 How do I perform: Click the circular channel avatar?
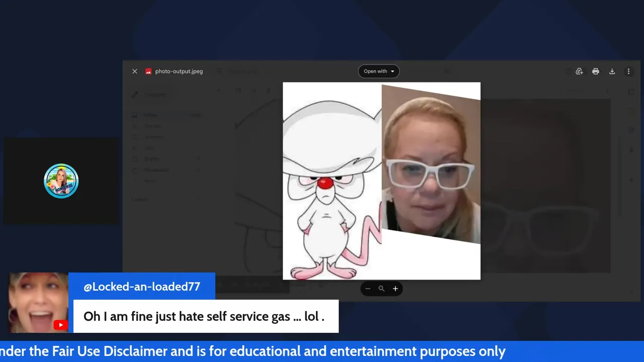pyautogui.click(x=61, y=181)
